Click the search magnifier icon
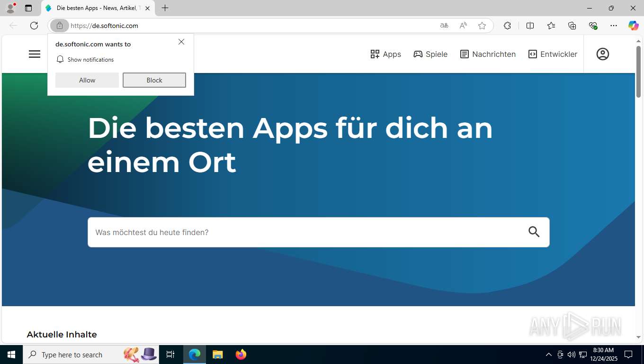 534,232
